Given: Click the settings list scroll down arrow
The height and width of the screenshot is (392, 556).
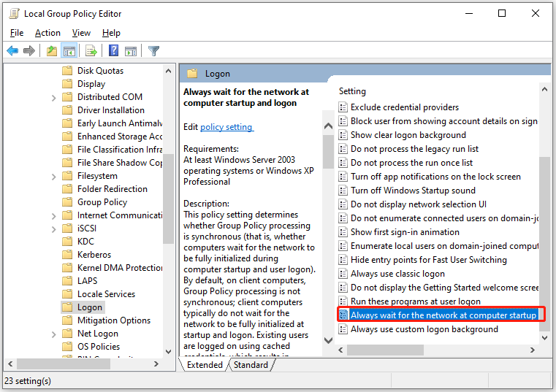Looking at the screenshot, I should (544, 338).
